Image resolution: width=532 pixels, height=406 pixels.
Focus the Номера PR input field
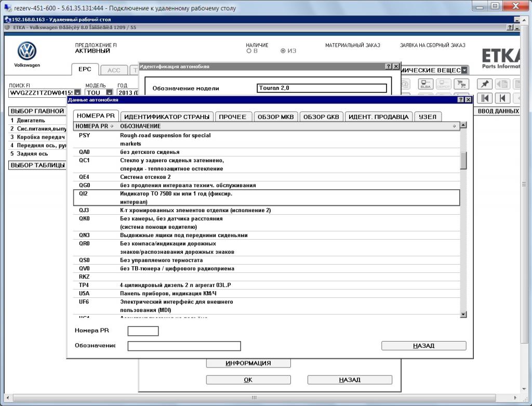tap(143, 331)
